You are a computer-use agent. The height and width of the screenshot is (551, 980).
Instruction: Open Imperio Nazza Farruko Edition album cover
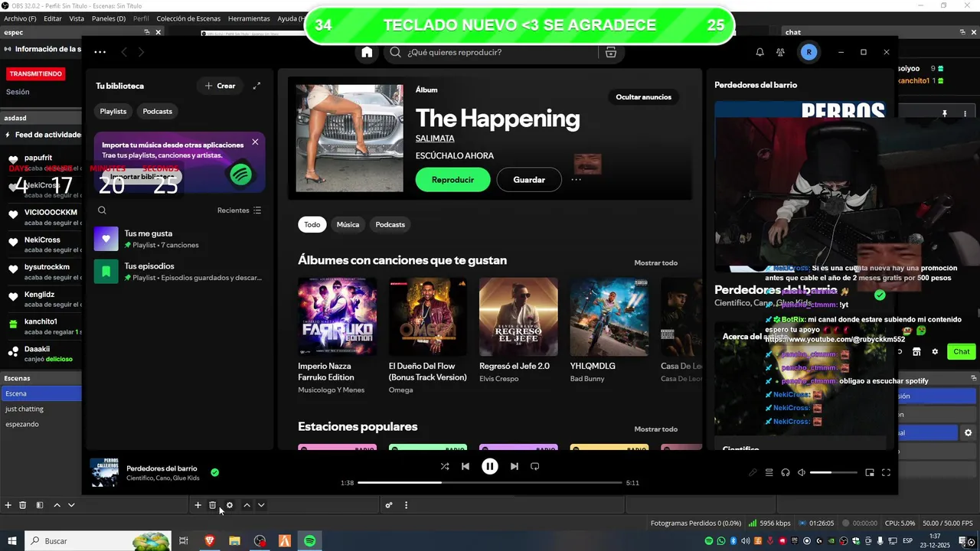337,317
